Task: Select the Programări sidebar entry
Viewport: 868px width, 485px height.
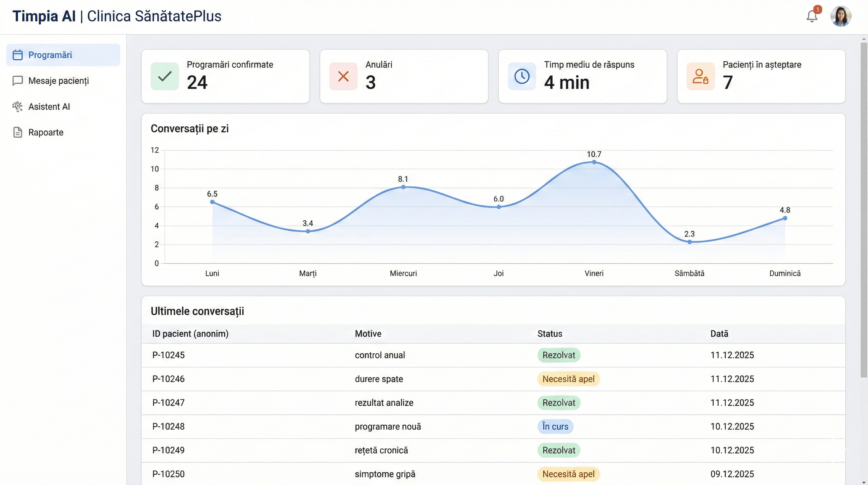Action: click(x=50, y=55)
